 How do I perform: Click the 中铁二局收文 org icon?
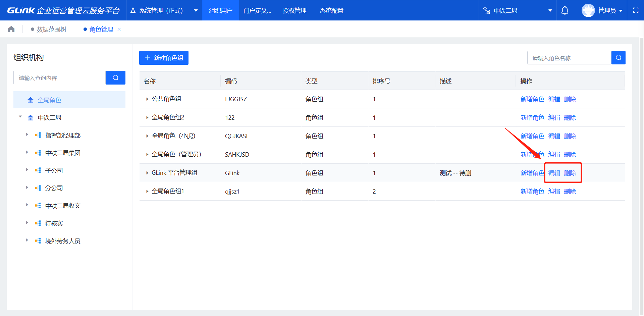click(38, 206)
